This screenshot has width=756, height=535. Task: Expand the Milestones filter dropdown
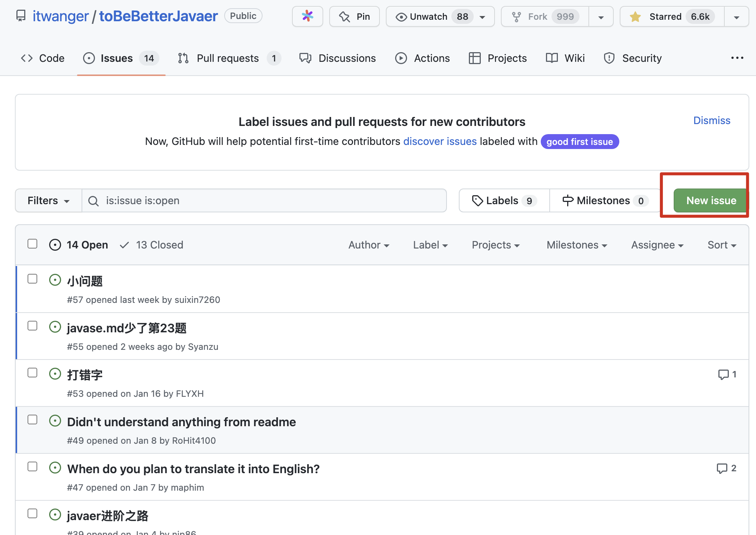point(577,245)
